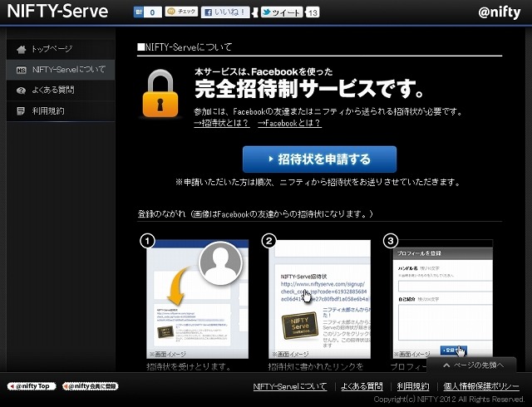Screen dimensions: 532x407
Task: Click the 招待状を受けとります。 caption
Action: click(189, 366)
